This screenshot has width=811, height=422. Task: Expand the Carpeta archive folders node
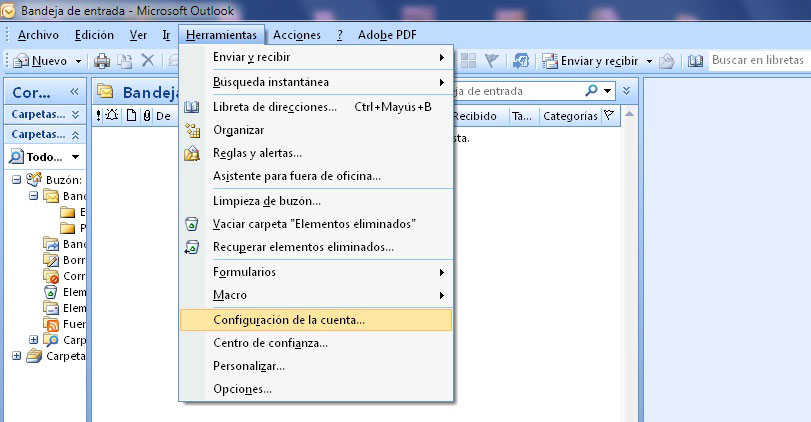tap(17, 356)
